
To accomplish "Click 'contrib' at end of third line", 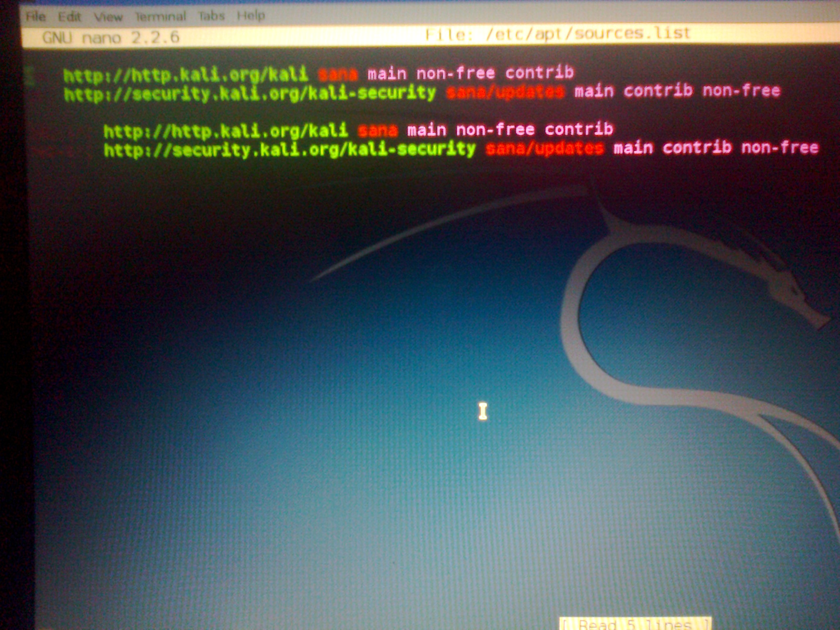I will coord(579,129).
